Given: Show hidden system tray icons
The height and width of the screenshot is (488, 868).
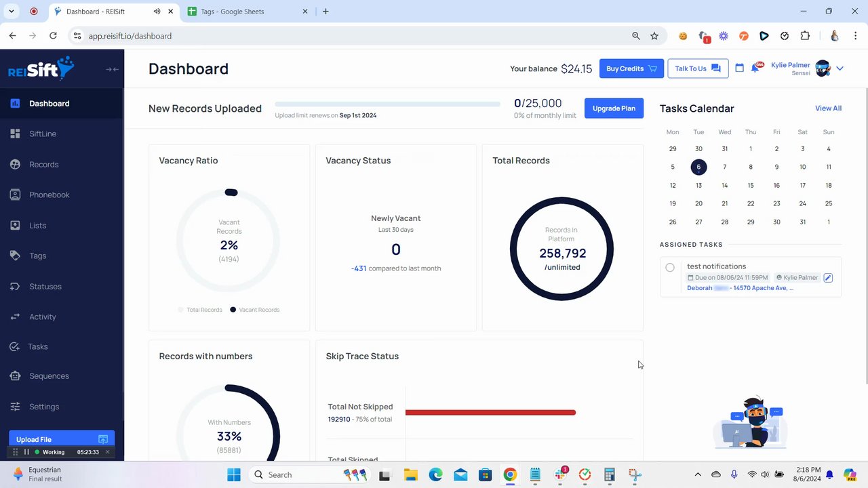Looking at the screenshot, I should click(x=697, y=474).
